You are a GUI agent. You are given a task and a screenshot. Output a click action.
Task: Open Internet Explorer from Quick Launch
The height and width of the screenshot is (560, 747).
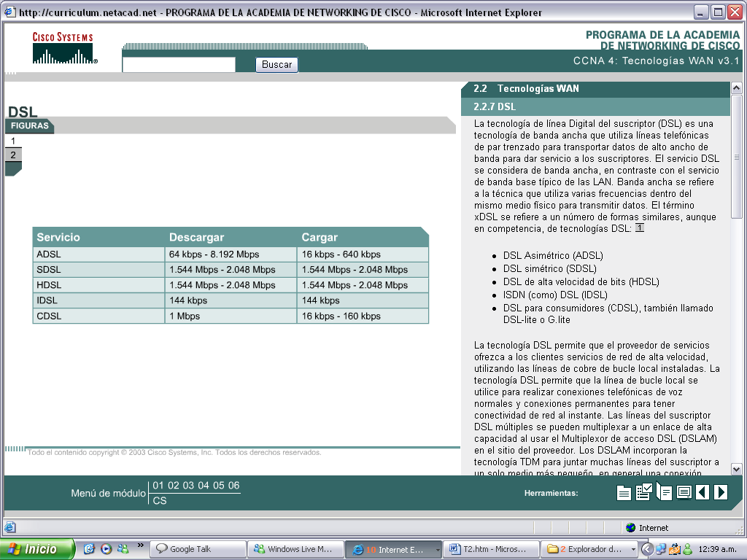coord(89,548)
